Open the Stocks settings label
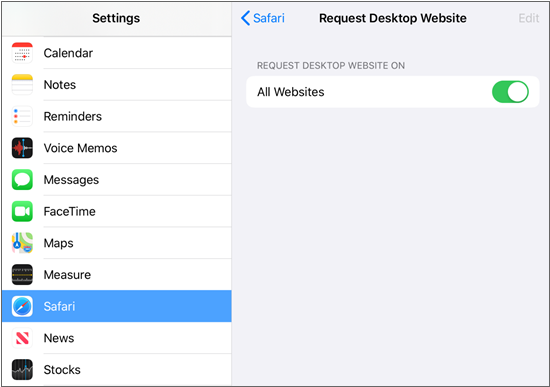Image resolution: width=550 pixels, height=387 pixels. pyautogui.click(x=62, y=370)
